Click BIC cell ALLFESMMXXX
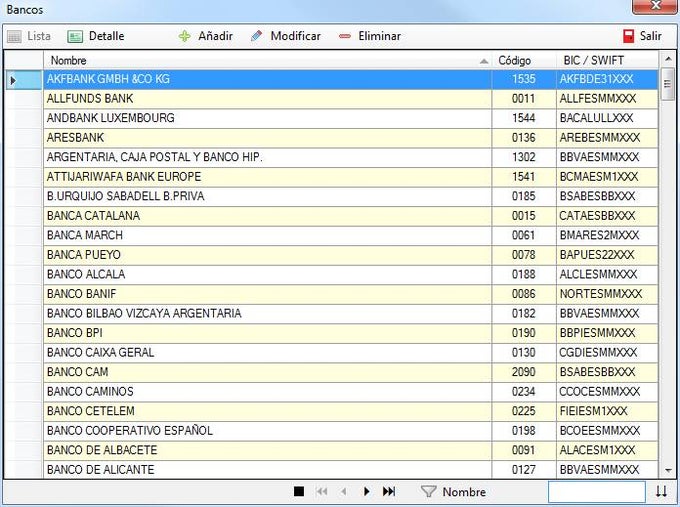This screenshot has width=680, height=507. [x=607, y=99]
